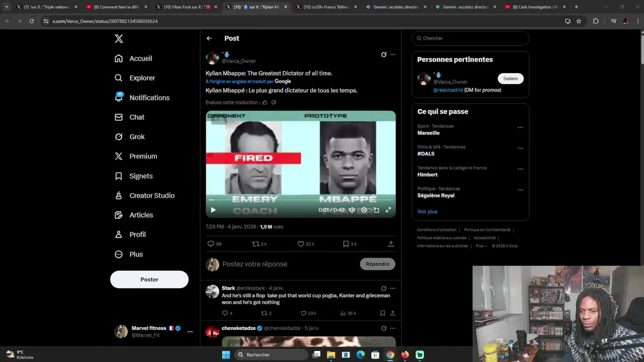
Task: Play the Mbappé video
Action: [x=213, y=210]
